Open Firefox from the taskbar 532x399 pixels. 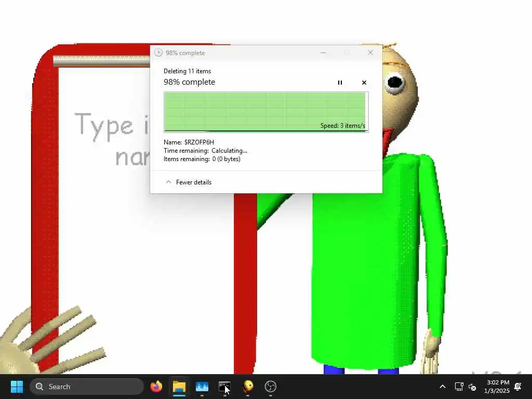click(x=156, y=387)
